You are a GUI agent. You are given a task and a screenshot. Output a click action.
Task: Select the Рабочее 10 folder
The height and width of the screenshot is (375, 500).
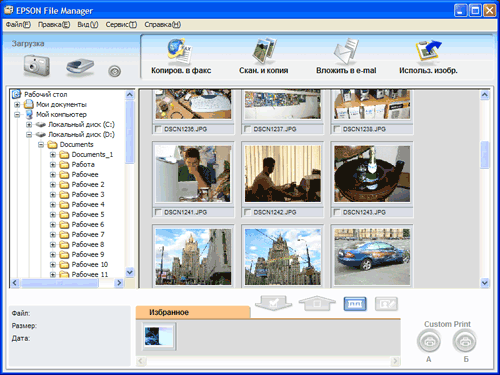90,264
